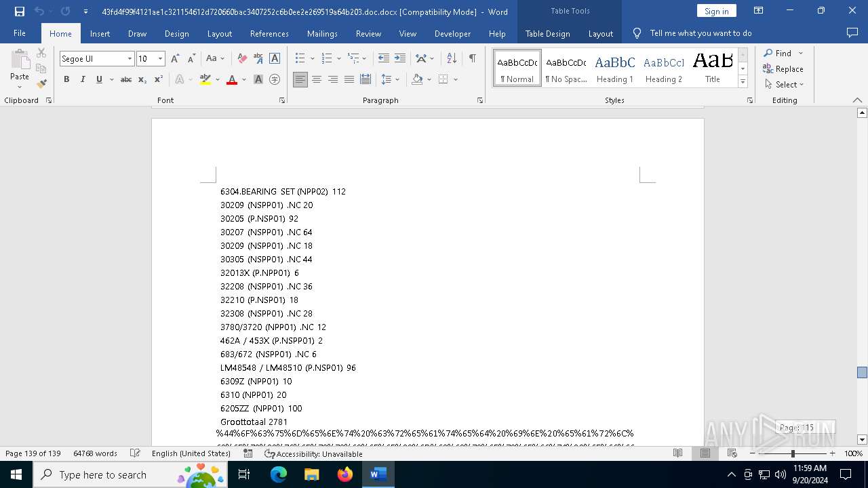Click Windows search box on taskbar

click(129, 474)
